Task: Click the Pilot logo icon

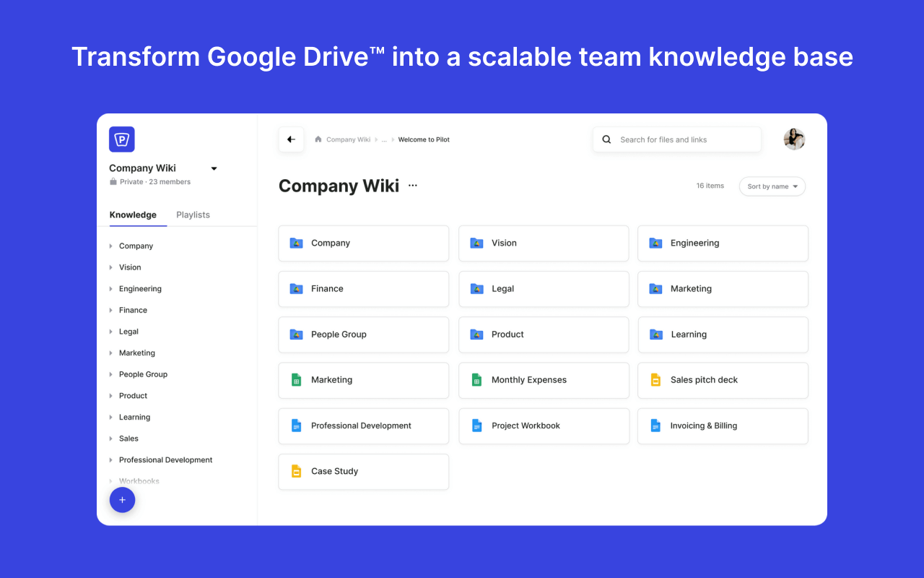Action: coord(121,139)
